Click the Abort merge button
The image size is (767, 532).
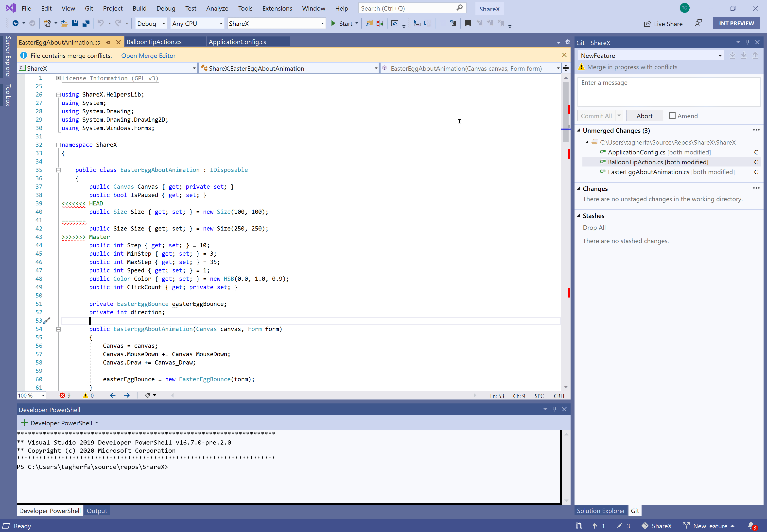click(x=644, y=115)
